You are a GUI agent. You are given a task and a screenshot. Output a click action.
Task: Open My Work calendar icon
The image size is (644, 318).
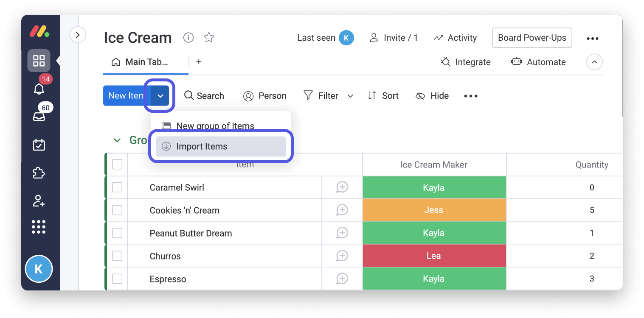point(39,145)
